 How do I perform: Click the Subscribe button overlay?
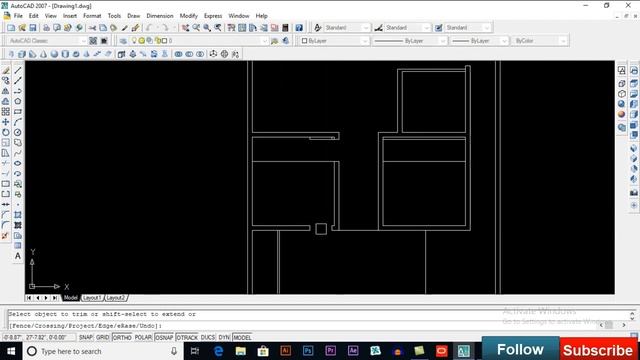(598, 350)
